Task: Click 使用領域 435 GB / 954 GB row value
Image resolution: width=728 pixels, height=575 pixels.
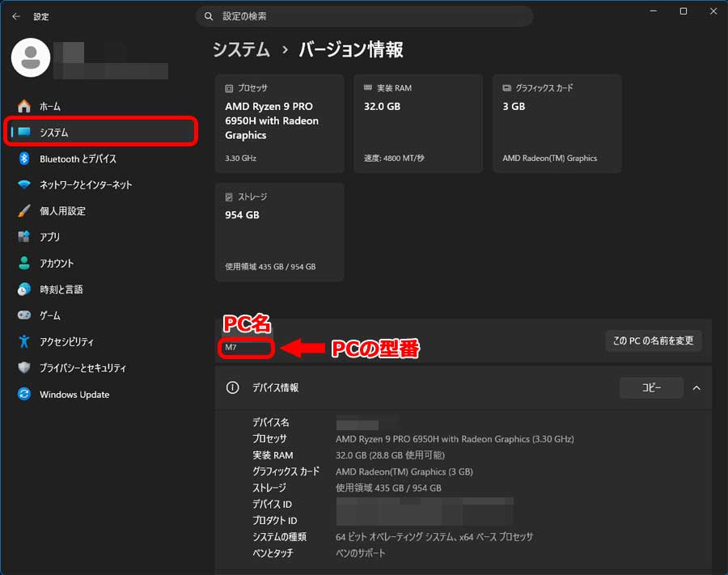Action: 388,488
